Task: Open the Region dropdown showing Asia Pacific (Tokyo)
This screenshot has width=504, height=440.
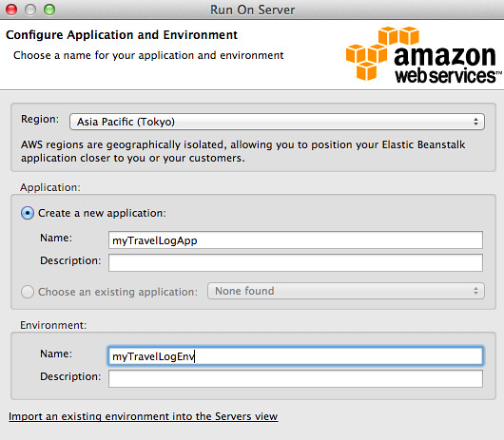Action: pyautogui.click(x=277, y=122)
